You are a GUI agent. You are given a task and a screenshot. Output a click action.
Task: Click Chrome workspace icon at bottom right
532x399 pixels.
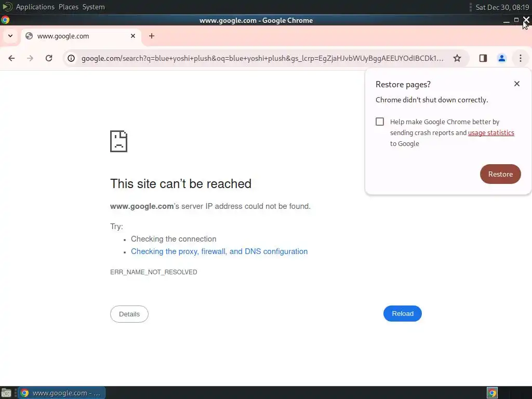click(x=493, y=393)
